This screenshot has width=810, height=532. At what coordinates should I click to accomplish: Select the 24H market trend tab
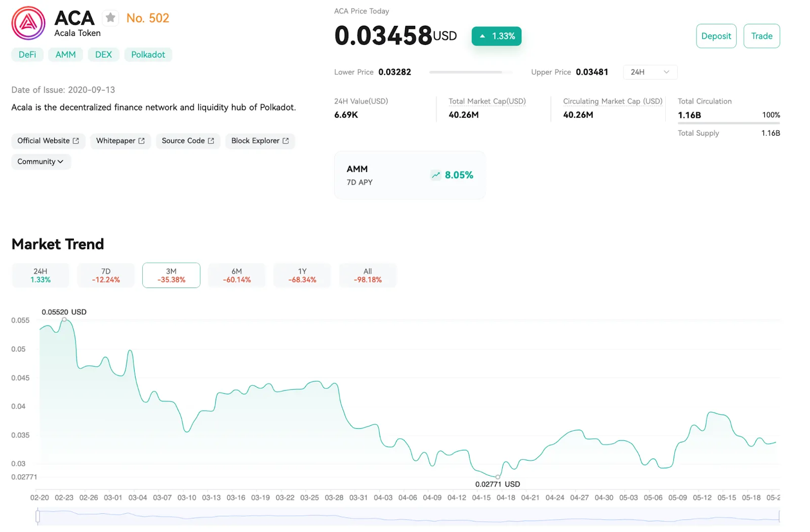coord(40,275)
